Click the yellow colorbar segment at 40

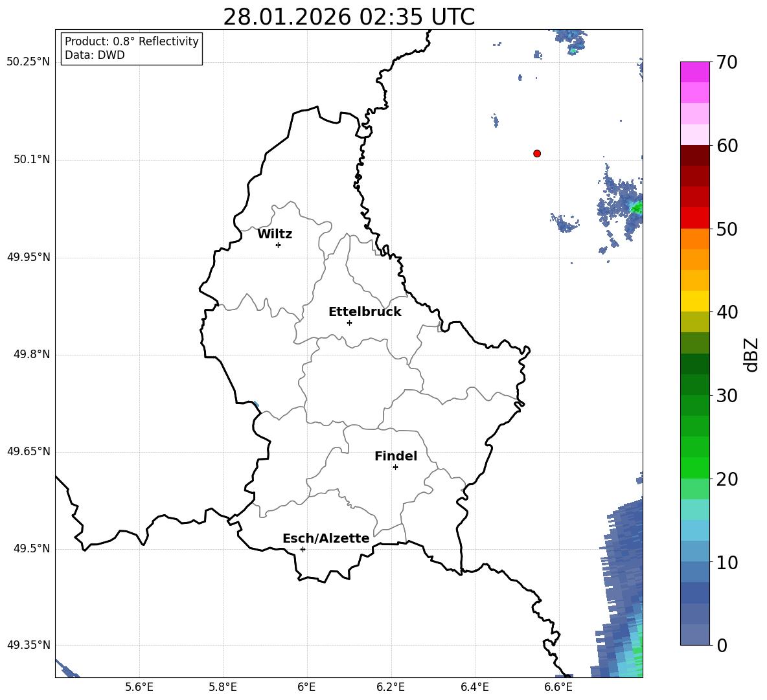694,301
